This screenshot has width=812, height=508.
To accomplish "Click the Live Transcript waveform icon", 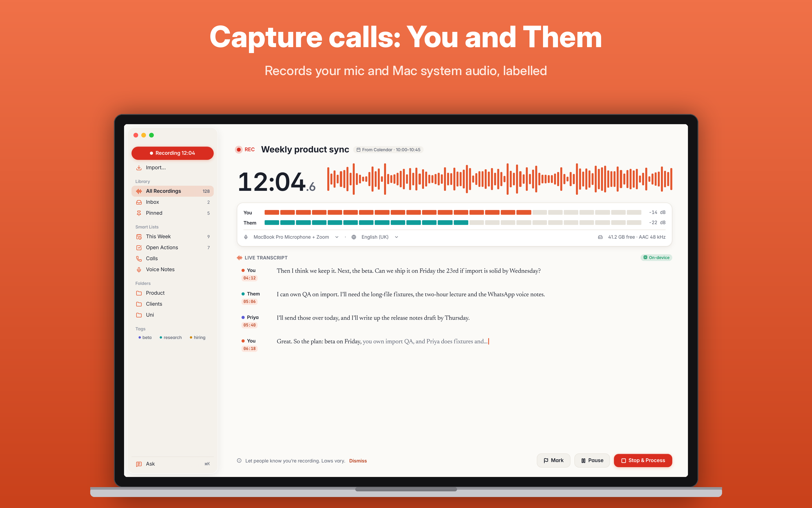I will (240, 258).
